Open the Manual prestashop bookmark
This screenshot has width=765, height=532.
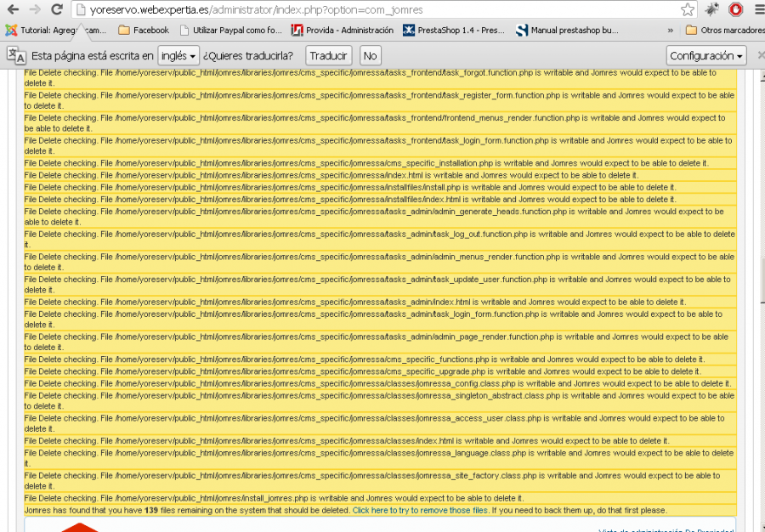click(x=568, y=31)
